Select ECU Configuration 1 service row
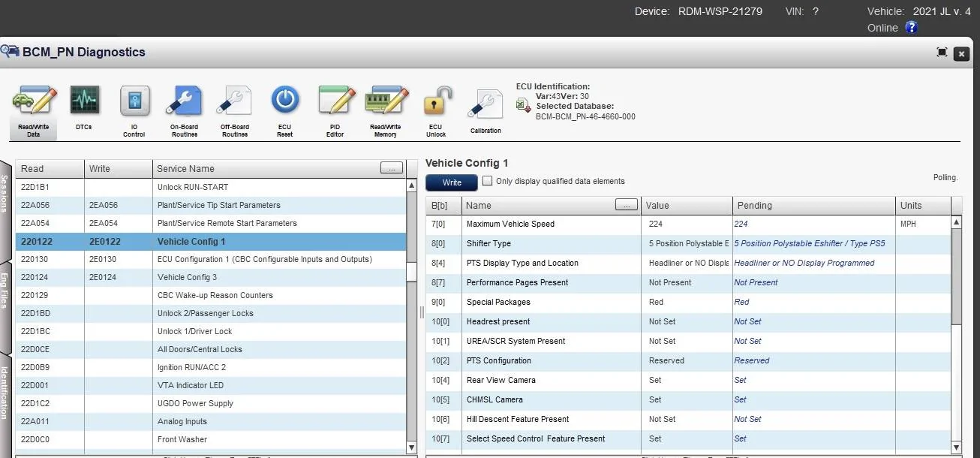This screenshot has height=458, width=980. coord(211,259)
